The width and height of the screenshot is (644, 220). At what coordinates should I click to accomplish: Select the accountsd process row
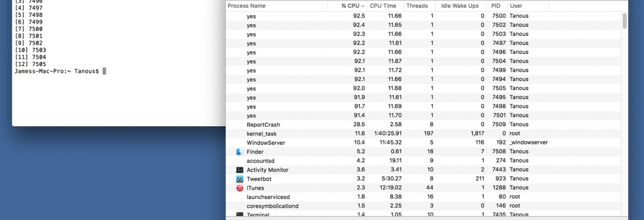click(424, 160)
